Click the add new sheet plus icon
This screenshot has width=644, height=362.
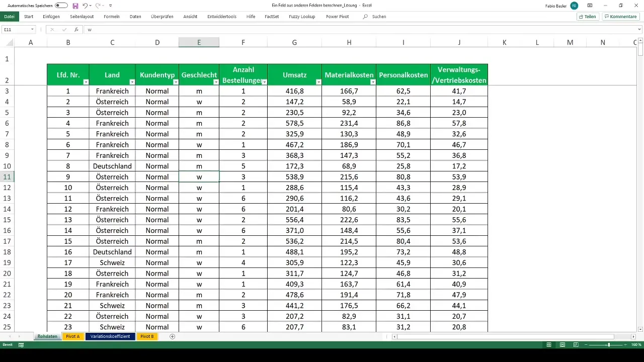pyautogui.click(x=173, y=336)
